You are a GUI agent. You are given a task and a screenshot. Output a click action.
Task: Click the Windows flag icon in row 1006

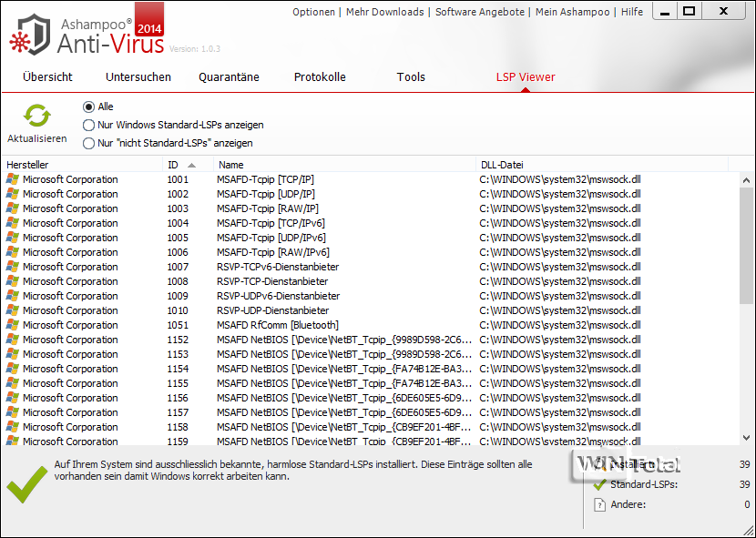pyautogui.click(x=12, y=252)
